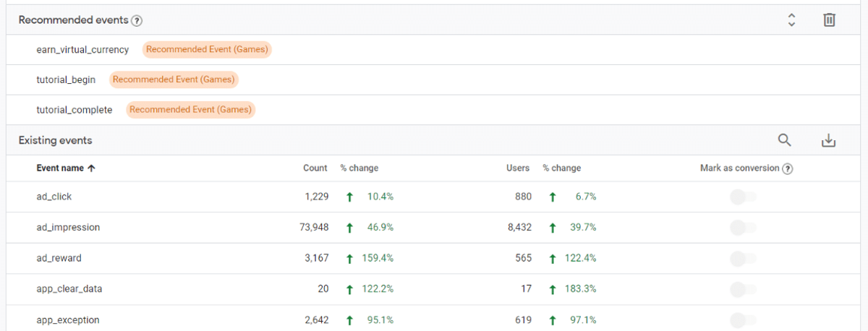Delete Recommended events with the trash icon
Screen dimensions: 868x331
coord(829,20)
